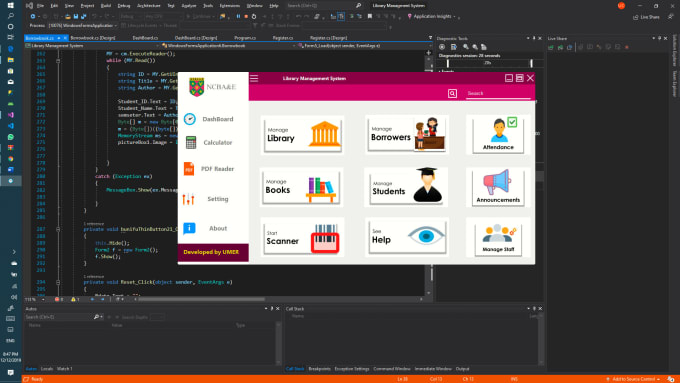The image size is (680, 383).
Task: Open the Edit menu in Visual Studio
Action: (x=54, y=6)
